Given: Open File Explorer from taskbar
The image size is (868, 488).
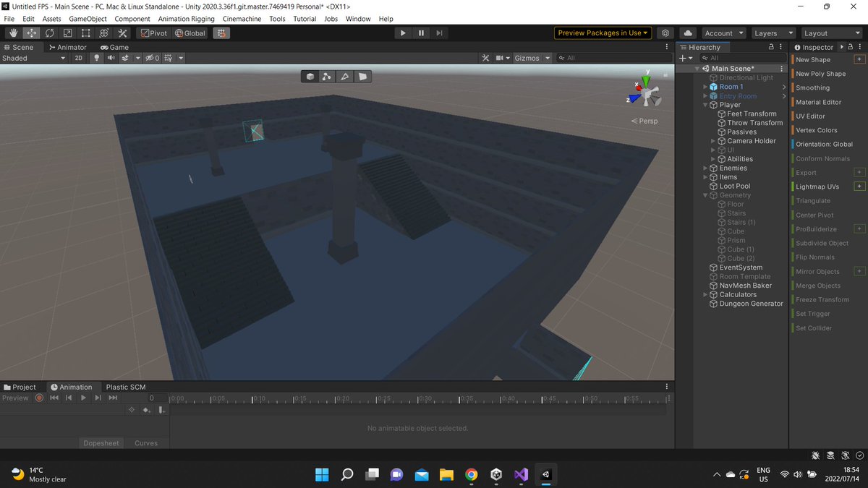Looking at the screenshot, I should [446, 474].
